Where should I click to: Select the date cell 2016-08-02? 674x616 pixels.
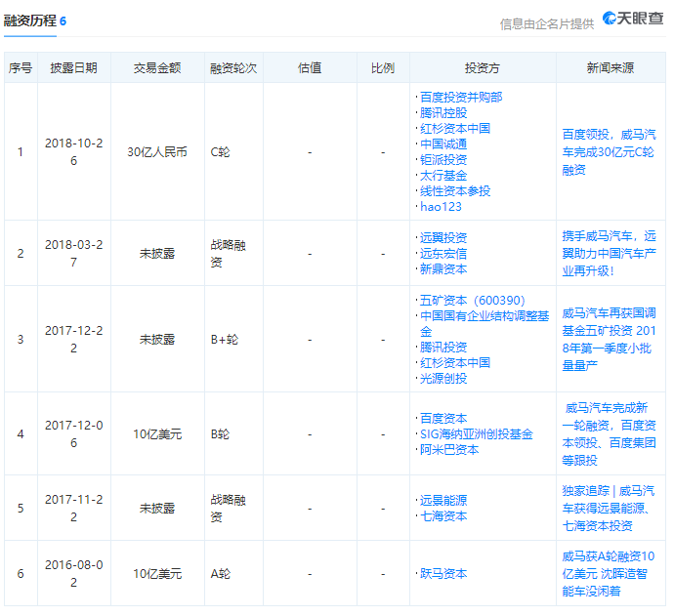tap(73, 573)
